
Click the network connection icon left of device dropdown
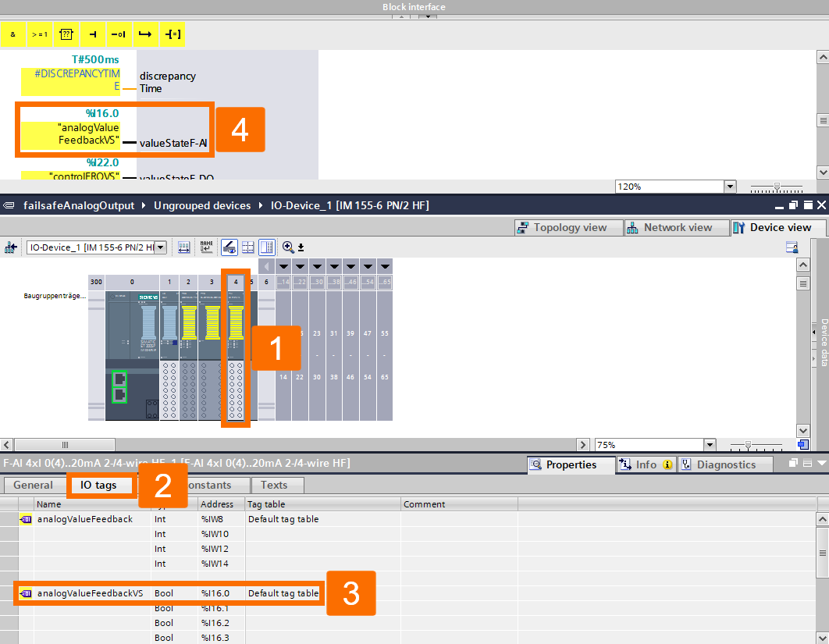point(11,247)
